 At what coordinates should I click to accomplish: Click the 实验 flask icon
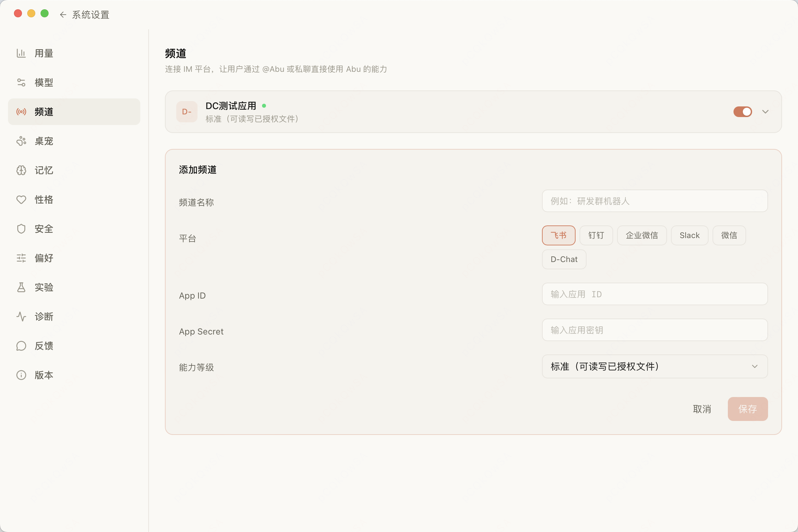21,287
